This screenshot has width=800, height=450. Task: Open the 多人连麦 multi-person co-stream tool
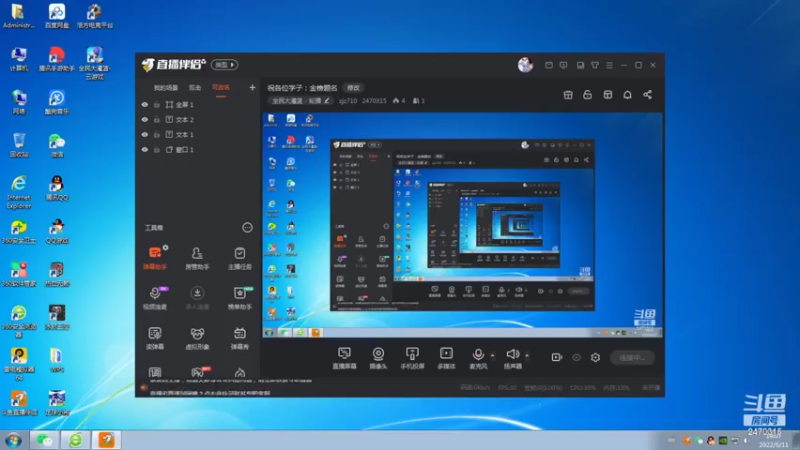[x=197, y=298]
